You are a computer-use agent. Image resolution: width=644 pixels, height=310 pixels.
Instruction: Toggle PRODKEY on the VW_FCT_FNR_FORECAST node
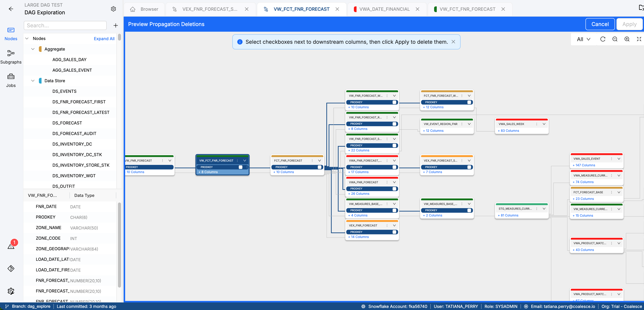240,167
